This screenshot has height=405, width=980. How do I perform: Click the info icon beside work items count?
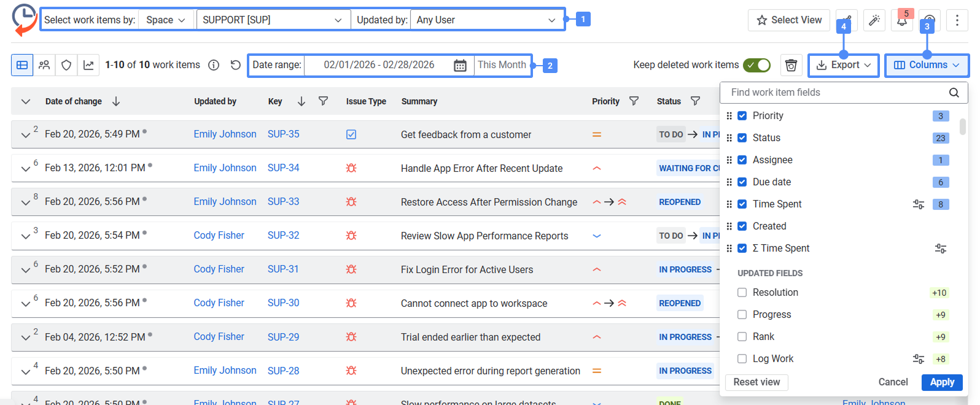[x=214, y=65]
